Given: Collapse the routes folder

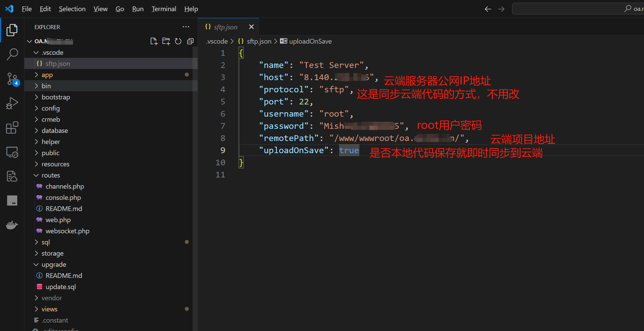Looking at the screenshot, I should tap(111, 175).
